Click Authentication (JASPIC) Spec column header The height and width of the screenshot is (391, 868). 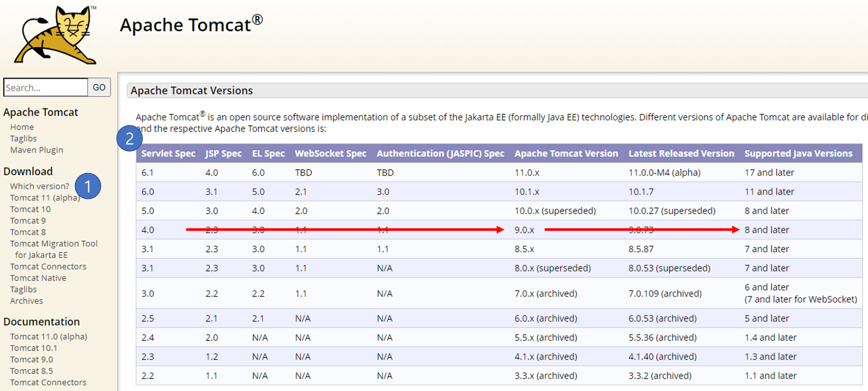click(441, 153)
